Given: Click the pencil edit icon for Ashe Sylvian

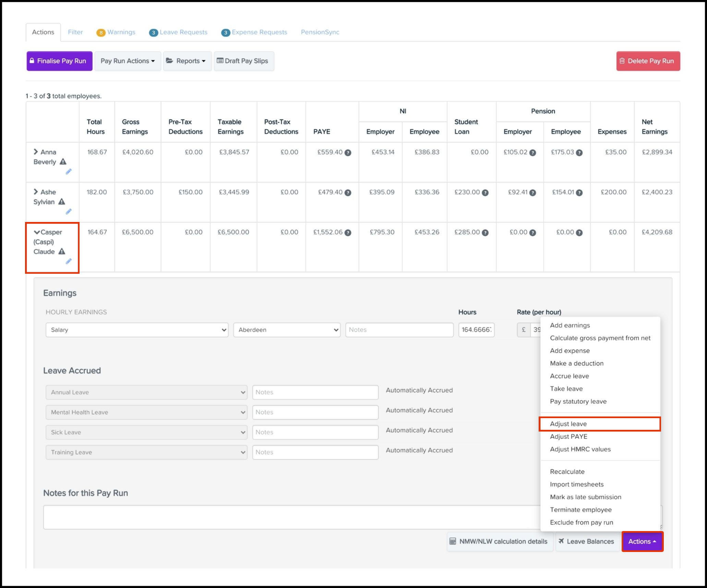Looking at the screenshot, I should (69, 212).
